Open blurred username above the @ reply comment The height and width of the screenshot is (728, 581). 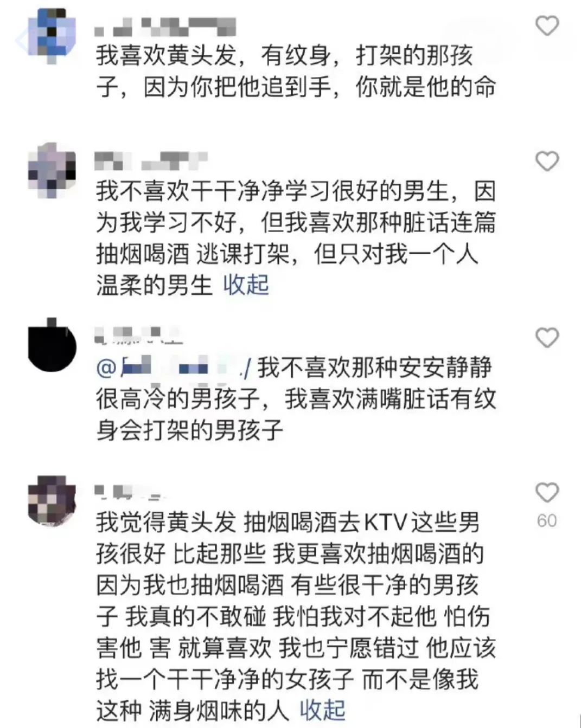tap(138, 335)
